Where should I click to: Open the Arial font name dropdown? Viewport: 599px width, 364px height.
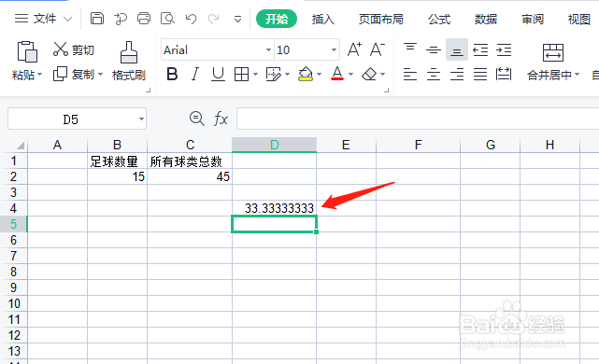point(268,50)
